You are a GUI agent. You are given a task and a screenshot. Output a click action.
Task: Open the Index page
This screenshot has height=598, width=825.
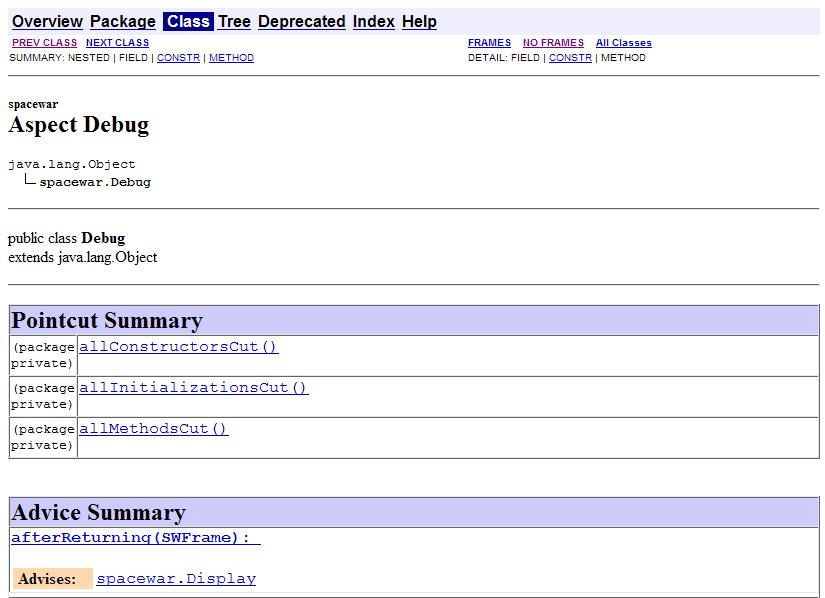[x=373, y=21]
